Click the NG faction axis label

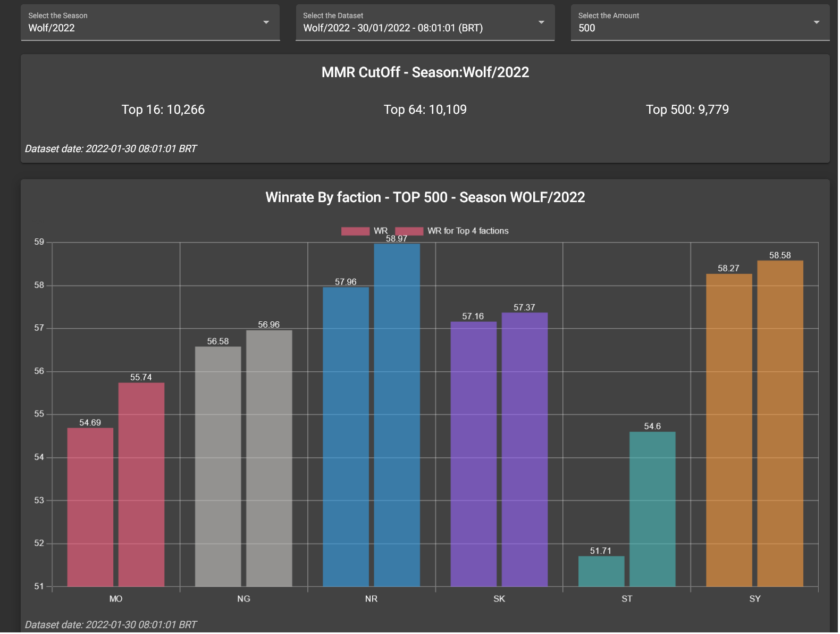pyautogui.click(x=243, y=599)
